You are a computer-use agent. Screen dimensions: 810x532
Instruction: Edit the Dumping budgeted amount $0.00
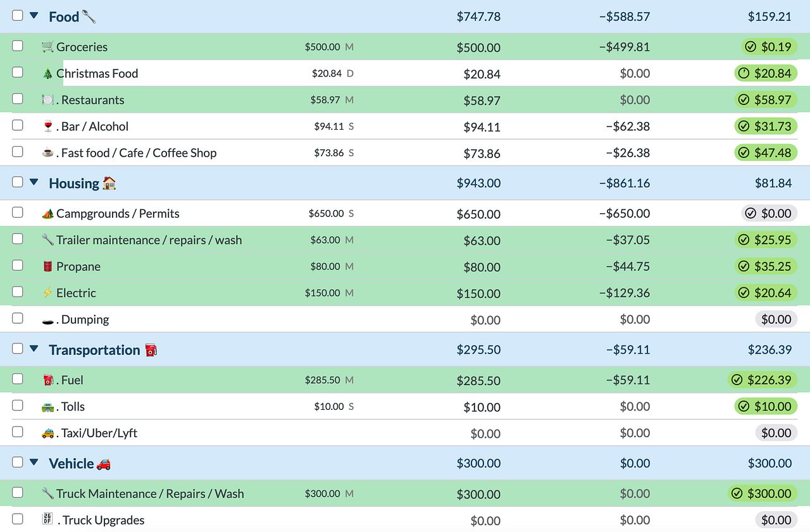point(485,320)
